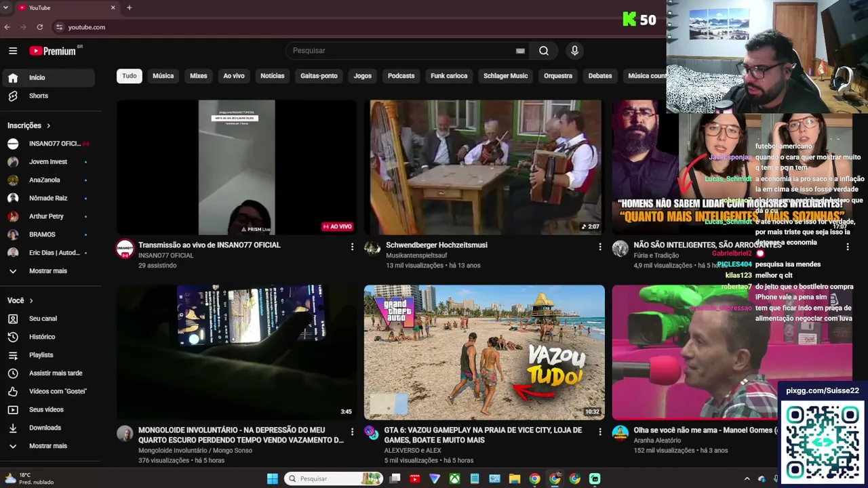Open options menu for INSANO77 live video
868x488 pixels.
pos(352,247)
